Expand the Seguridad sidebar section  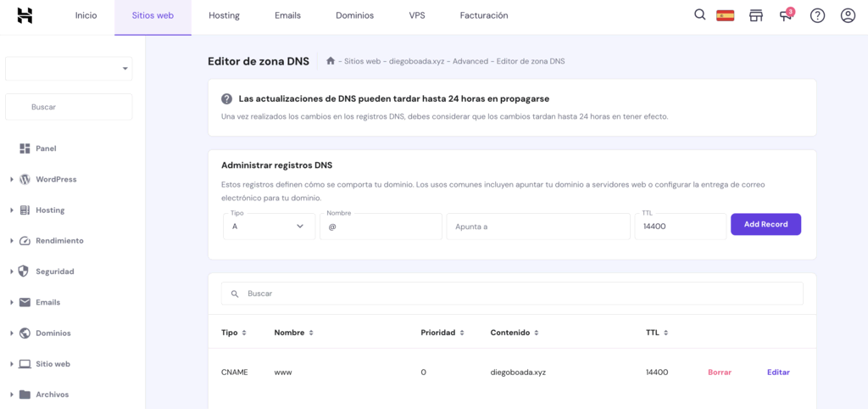tap(54, 272)
